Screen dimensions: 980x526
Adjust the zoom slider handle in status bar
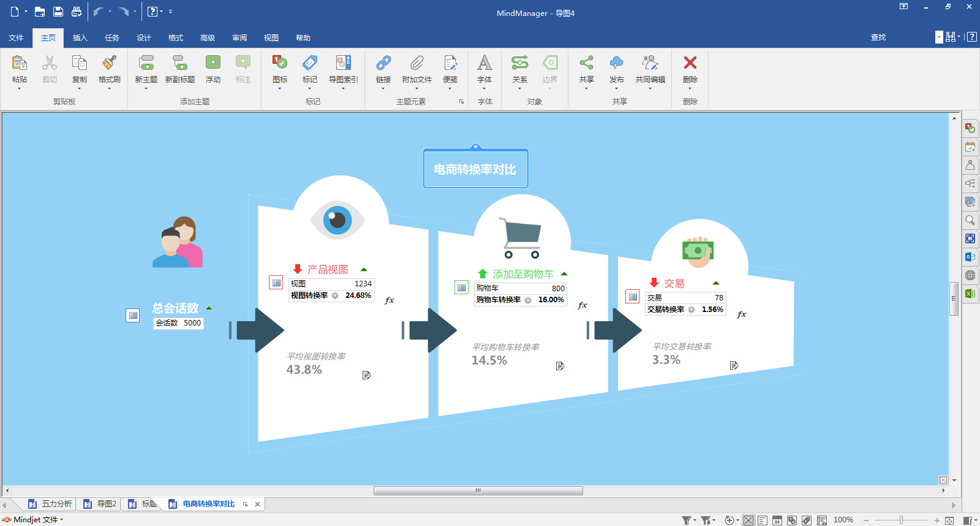pos(902,520)
